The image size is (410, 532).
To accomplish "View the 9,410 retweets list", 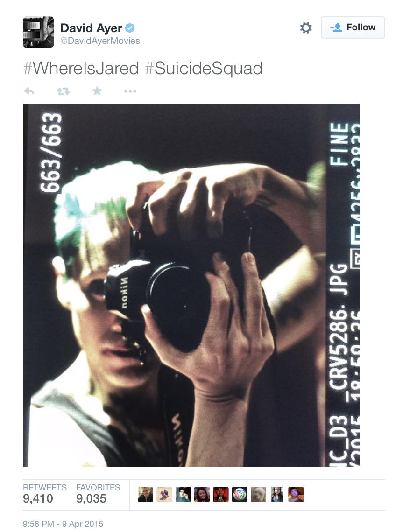I will point(45,494).
